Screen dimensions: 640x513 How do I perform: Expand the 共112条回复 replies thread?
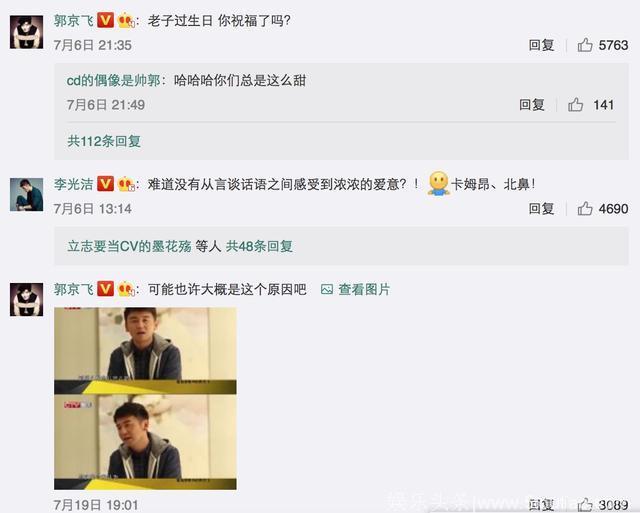tap(104, 141)
